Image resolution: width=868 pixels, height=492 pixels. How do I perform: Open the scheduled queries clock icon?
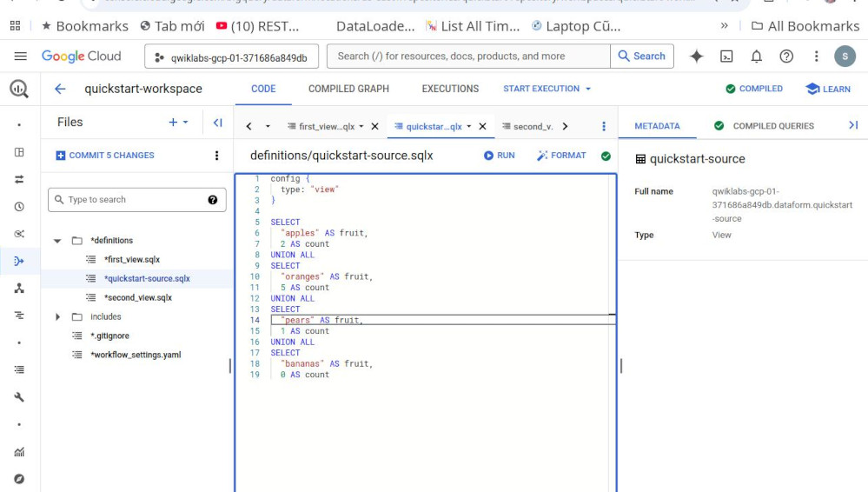[19, 207]
